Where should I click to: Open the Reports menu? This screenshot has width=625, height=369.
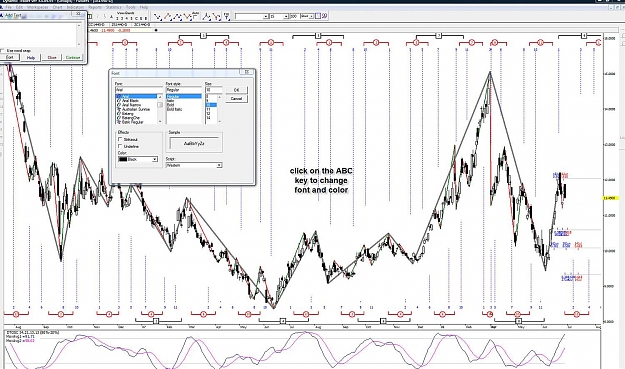[94, 8]
